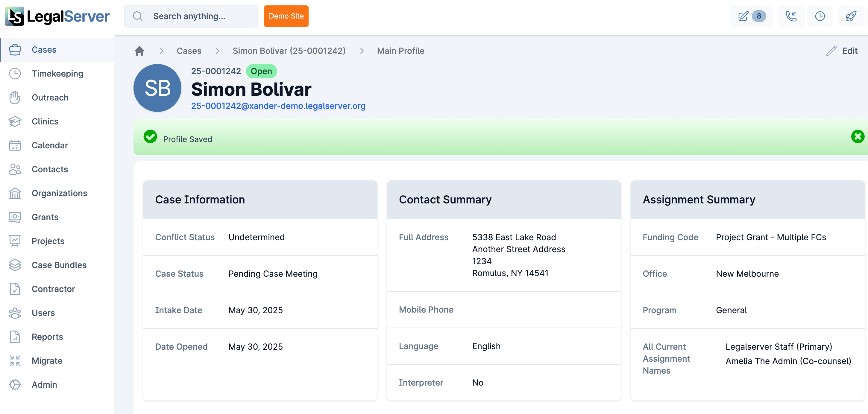Open Calendar using the calendar icon
Viewport: 868px width, 414px height.
(15, 145)
